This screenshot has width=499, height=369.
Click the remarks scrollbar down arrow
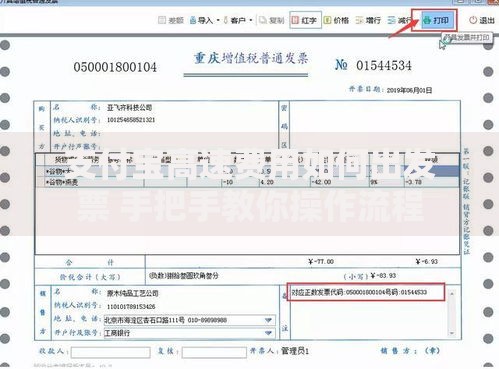click(452, 333)
